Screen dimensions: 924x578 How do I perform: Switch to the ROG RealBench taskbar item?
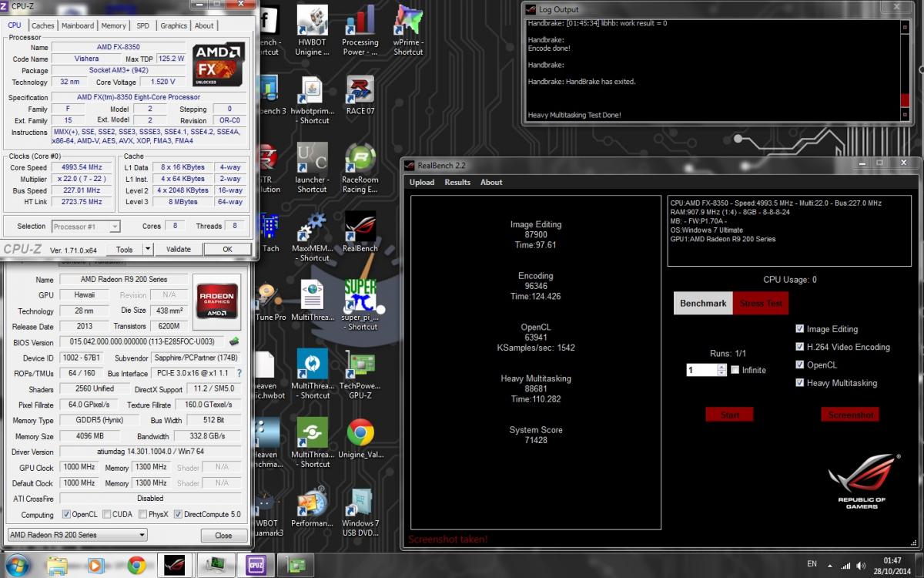tap(175, 564)
